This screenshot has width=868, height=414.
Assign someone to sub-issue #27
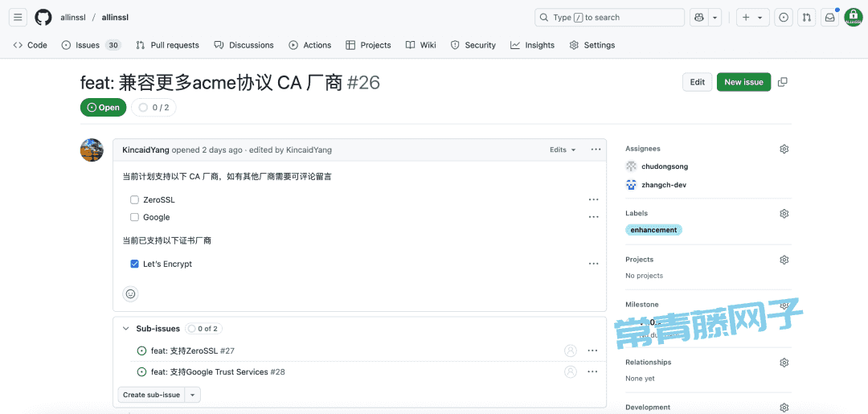coord(570,350)
